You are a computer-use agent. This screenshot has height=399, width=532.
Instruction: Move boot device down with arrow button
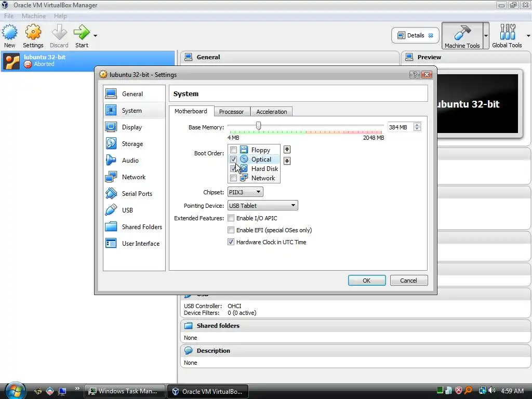287,161
